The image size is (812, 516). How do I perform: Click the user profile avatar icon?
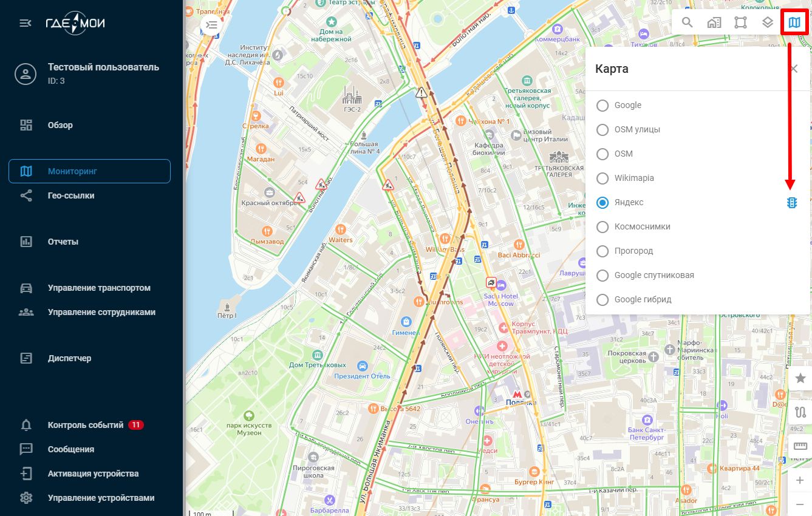pyautogui.click(x=26, y=75)
